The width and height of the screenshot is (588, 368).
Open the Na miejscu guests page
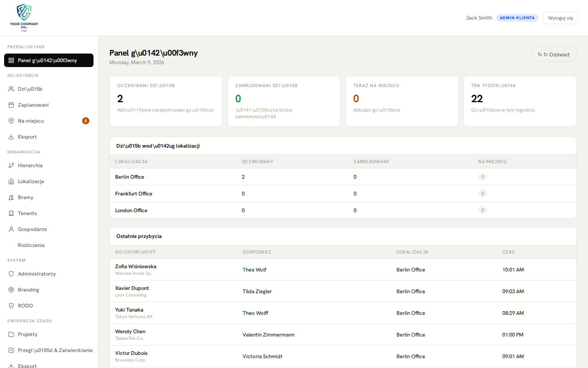coord(31,121)
